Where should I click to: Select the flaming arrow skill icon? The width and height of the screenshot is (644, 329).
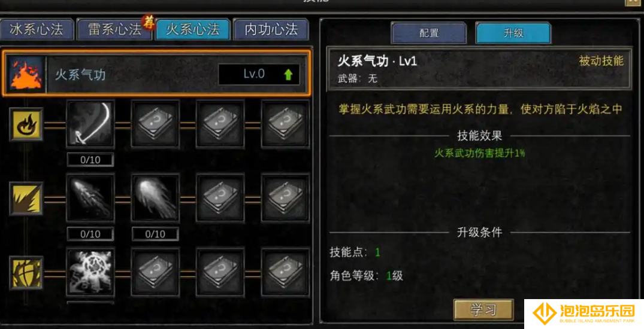pyautogui.click(x=90, y=198)
